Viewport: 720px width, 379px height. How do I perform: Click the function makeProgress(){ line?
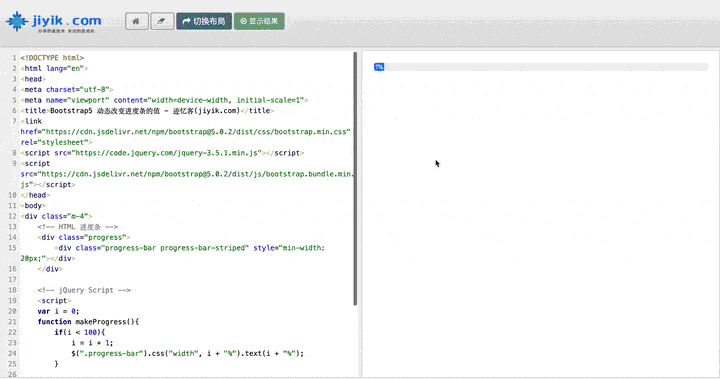[x=88, y=322]
